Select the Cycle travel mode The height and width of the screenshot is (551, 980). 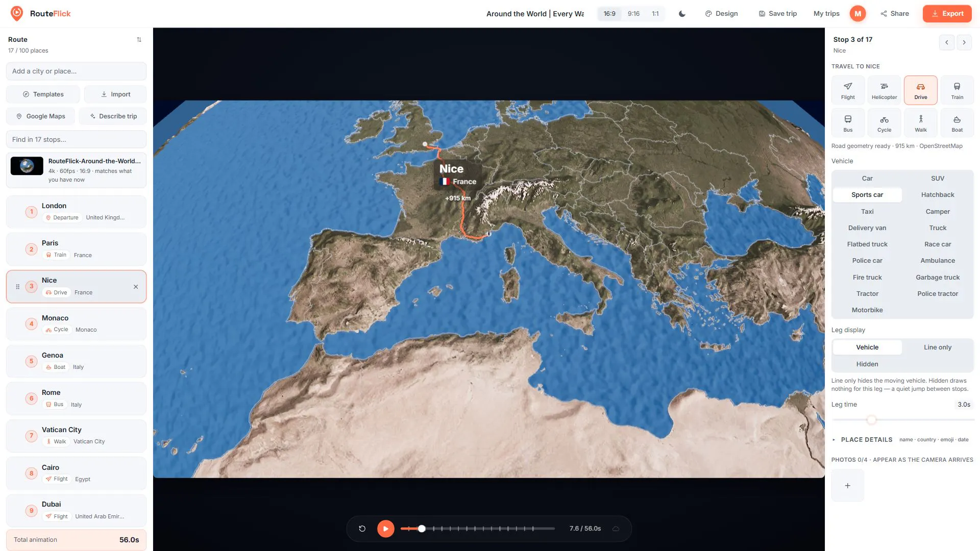click(x=884, y=123)
